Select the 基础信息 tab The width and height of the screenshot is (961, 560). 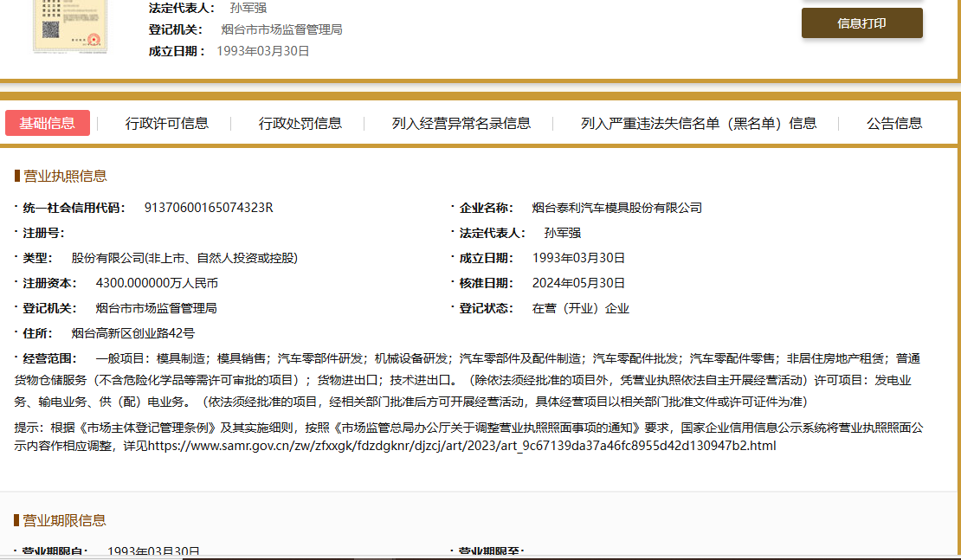point(48,123)
